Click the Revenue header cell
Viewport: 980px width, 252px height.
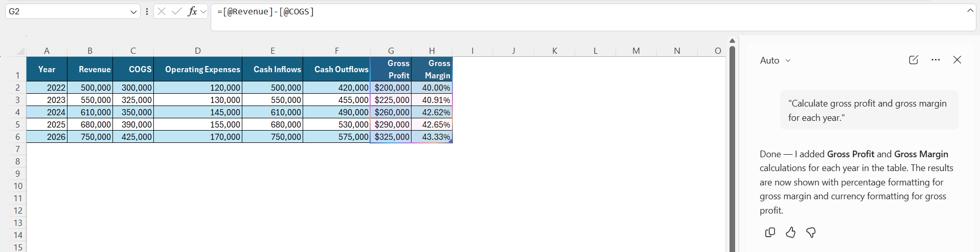[x=90, y=69]
